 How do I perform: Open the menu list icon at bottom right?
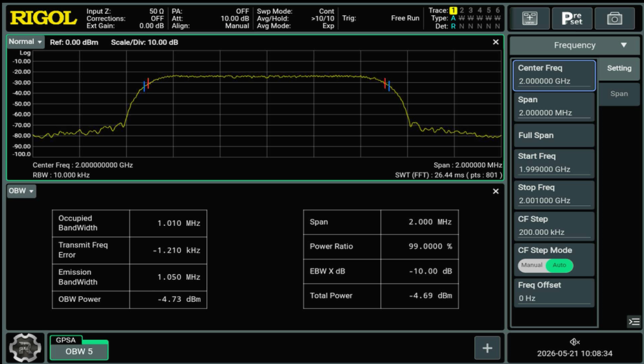click(634, 322)
